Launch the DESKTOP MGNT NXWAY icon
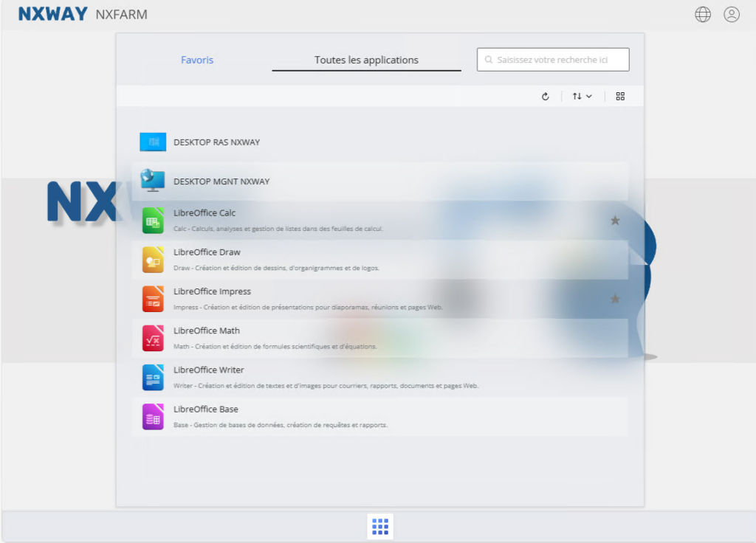 click(x=153, y=181)
